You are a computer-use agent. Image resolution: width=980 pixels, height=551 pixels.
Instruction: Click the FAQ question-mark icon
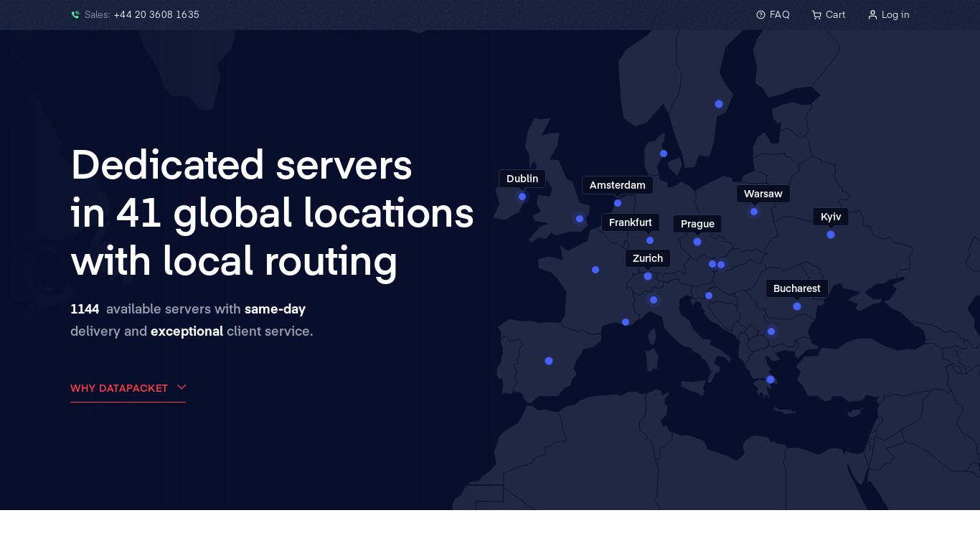pyautogui.click(x=760, y=15)
